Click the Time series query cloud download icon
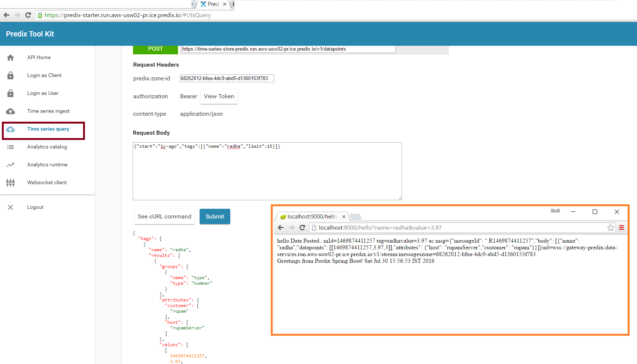The width and height of the screenshot is (637, 364). pos(10,129)
